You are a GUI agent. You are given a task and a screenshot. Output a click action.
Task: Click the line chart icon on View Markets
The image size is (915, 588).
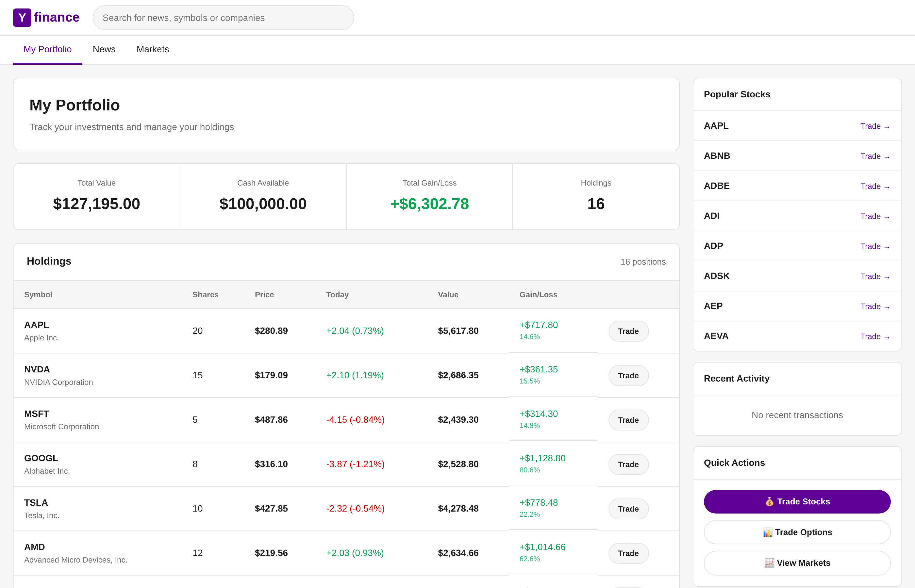[x=769, y=563]
